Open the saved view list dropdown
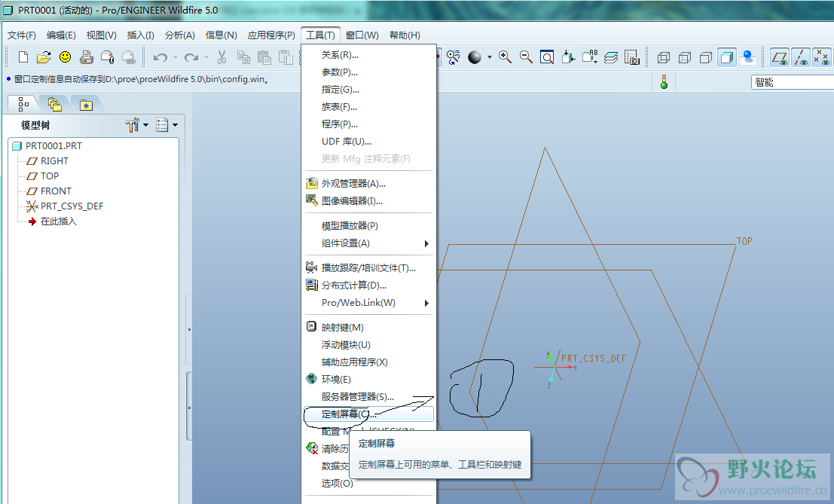 click(x=590, y=57)
